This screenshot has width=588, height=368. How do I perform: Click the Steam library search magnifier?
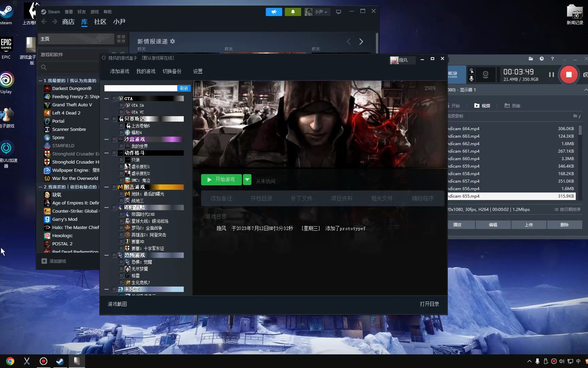point(44,67)
